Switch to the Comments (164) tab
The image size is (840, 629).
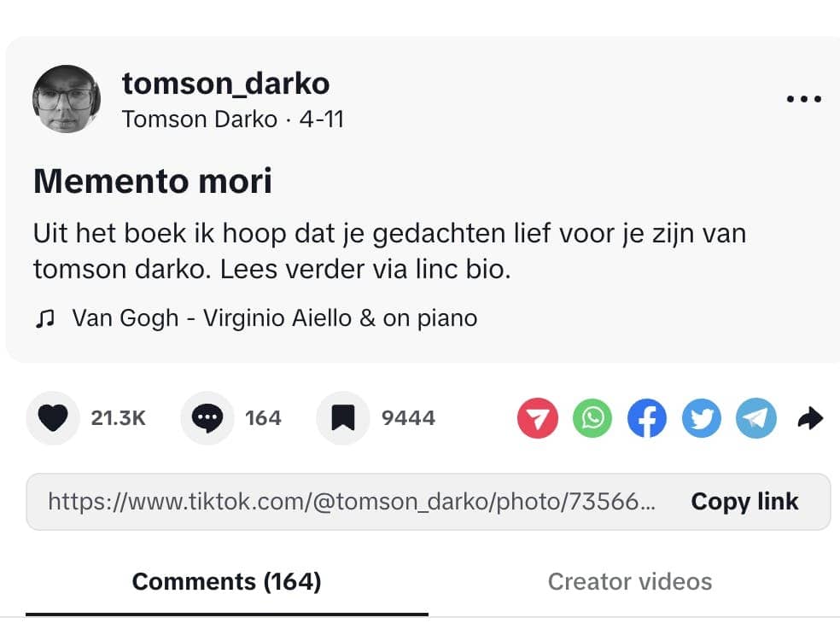(x=226, y=582)
